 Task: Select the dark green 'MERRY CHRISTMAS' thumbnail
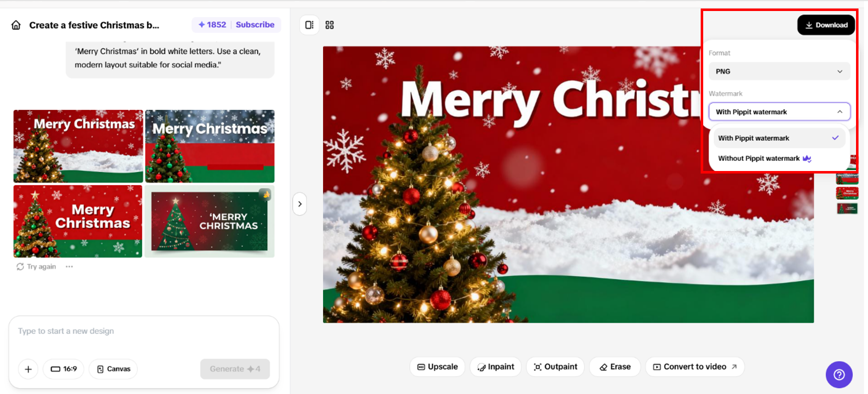click(209, 221)
